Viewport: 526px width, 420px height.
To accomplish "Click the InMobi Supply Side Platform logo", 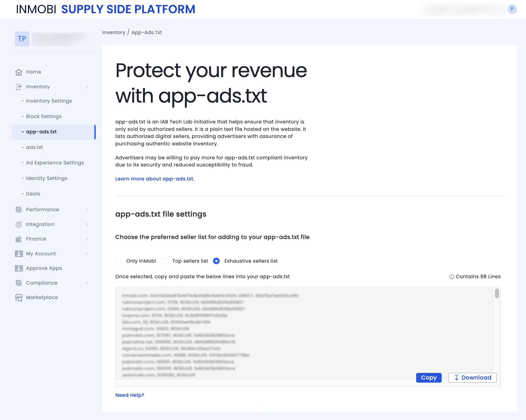I will [106, 9].
